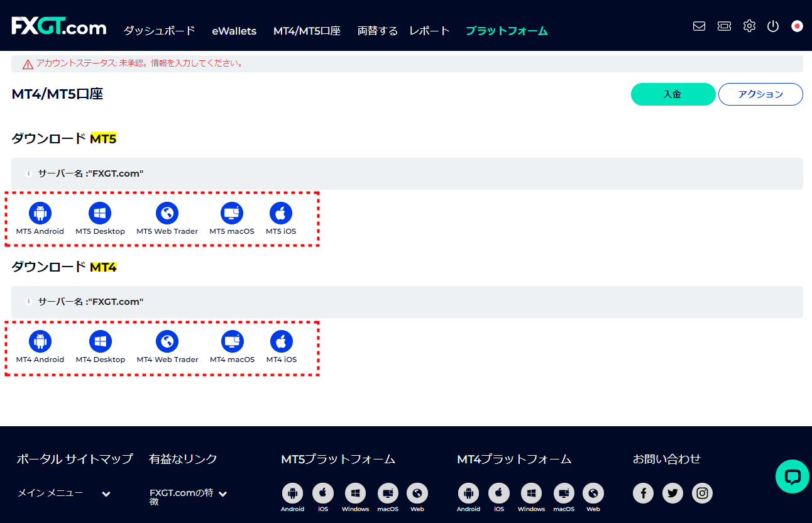Expand FXGT.comの特徴 footer section
This screenshot has width=812, height=523.
point(188,497)
